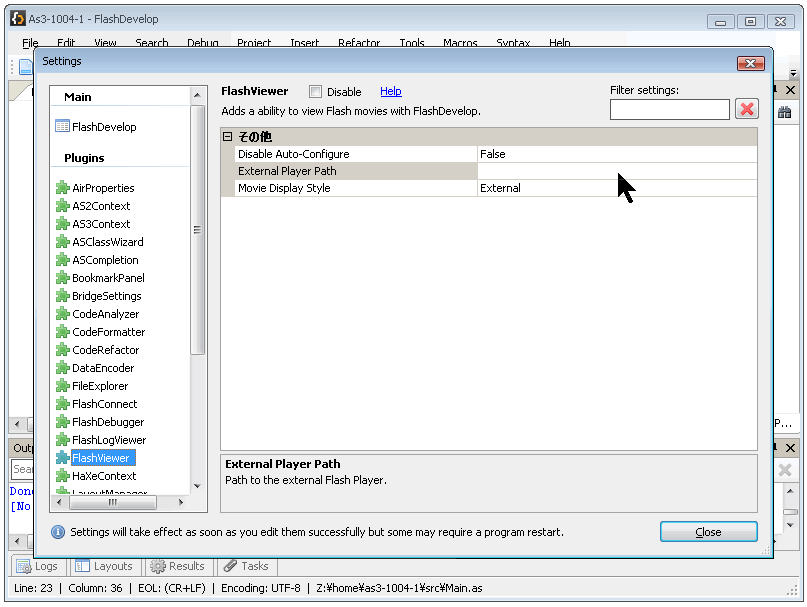Screen dimensions: 807x607
Task: Select the Movie Display Style property row
Action: click(357, 188)
